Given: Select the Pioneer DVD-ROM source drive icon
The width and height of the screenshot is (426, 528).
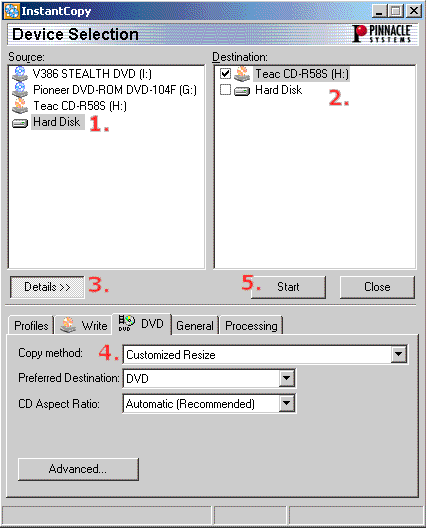Looking at the screenshot, I should (x=20, y=90).
